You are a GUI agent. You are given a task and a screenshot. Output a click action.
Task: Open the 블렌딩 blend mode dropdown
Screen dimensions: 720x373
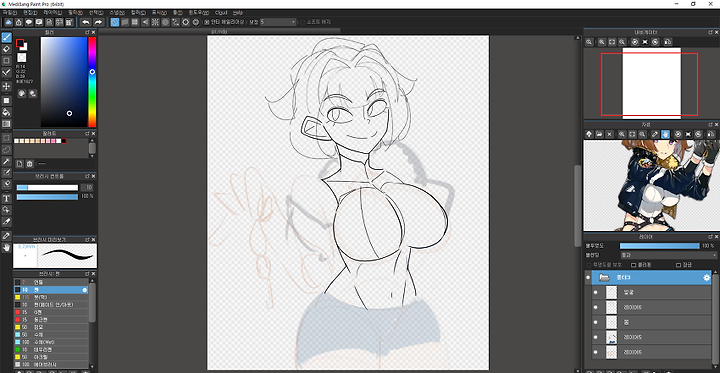[x=668, y=255]
